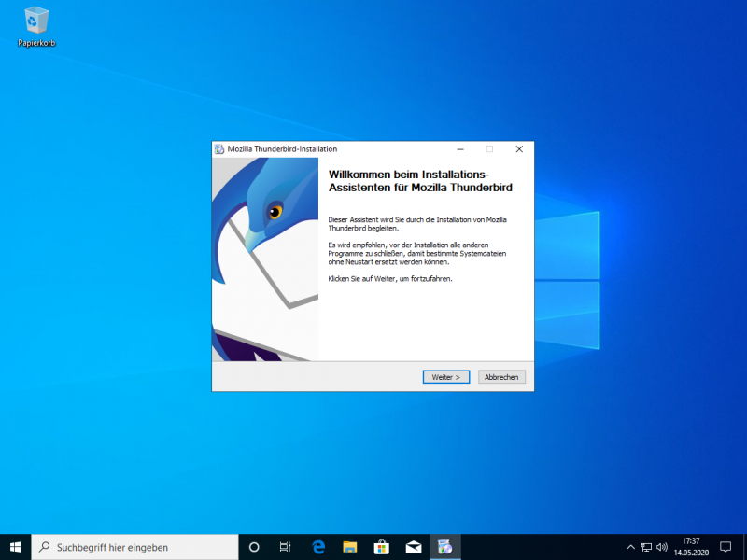Expand the hidden system tray icons
The image size is (747, 560).
coord(630,547)
